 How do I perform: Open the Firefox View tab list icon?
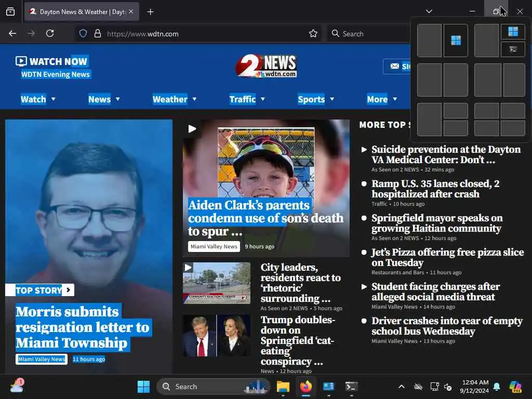10,12
